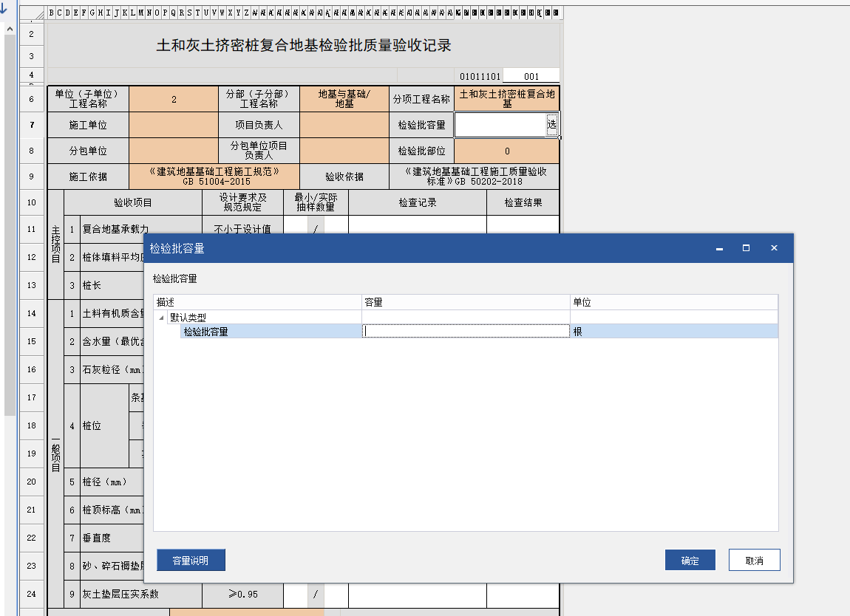
Task: Cancel the dialog with 取消
Action: coord(754,560)
